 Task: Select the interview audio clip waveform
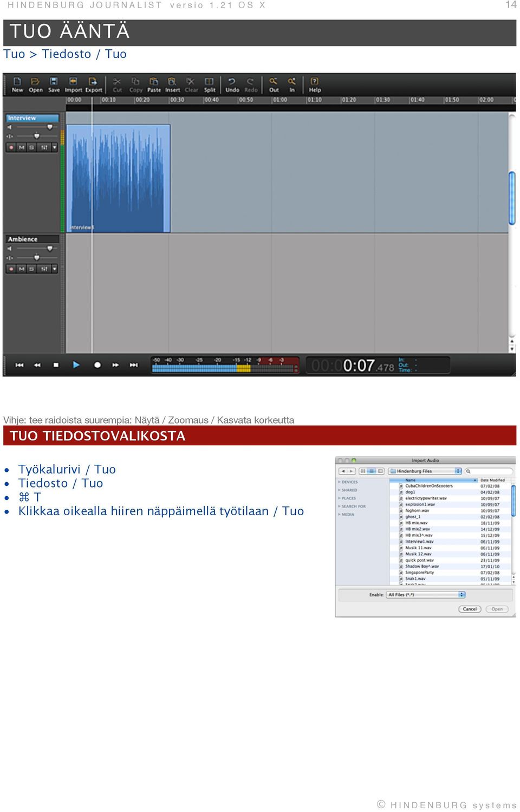118,178
